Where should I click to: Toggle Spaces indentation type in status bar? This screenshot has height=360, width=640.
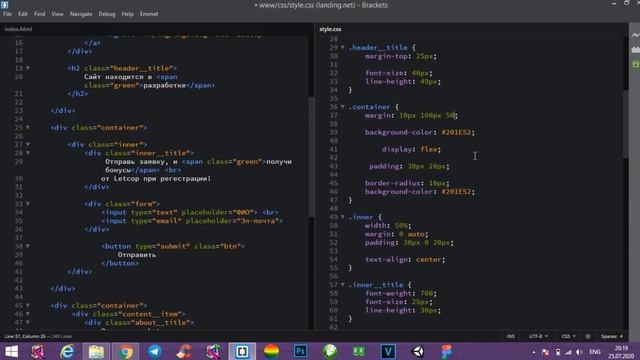612,336
